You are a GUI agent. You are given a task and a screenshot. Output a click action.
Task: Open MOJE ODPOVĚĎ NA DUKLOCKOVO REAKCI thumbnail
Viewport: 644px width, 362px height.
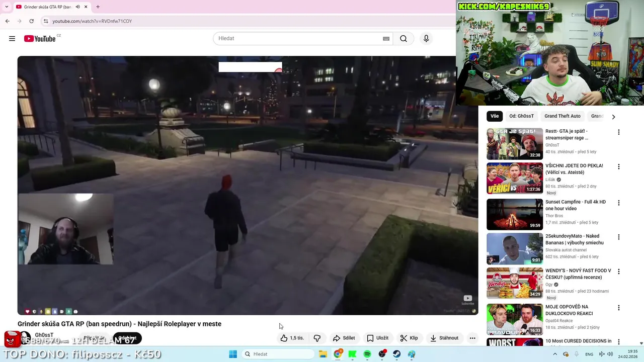(515, 319)
